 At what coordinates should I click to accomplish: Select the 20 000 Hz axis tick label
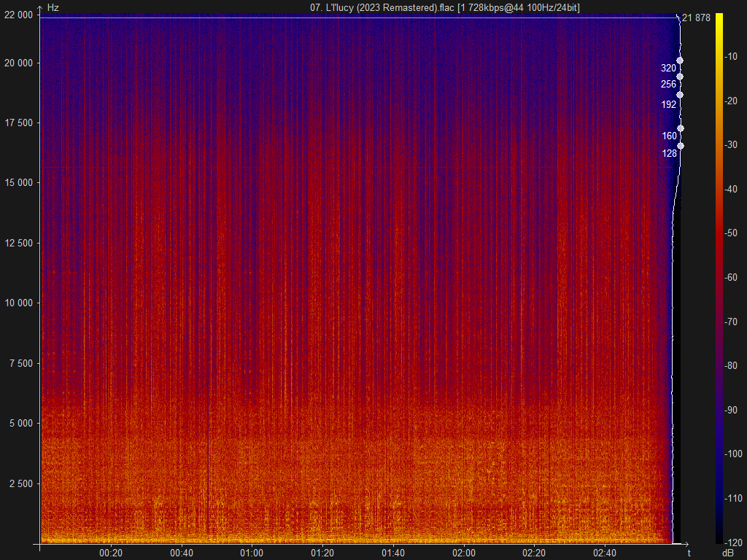pos(18,63)
